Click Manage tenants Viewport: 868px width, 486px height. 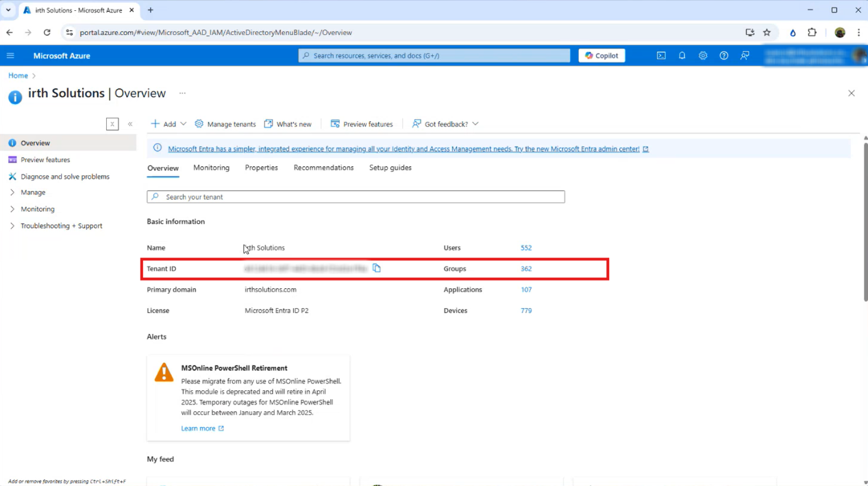(225, 124)
